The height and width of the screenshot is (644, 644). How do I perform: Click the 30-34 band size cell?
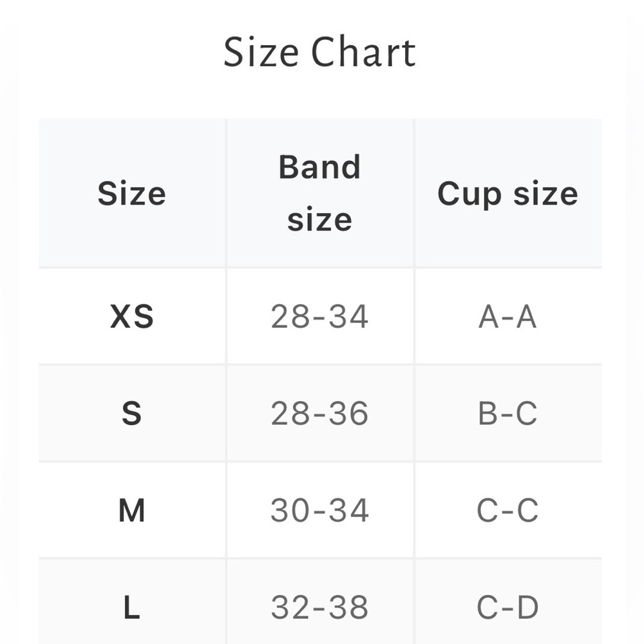pyautogui.click(x=319, y=511)
